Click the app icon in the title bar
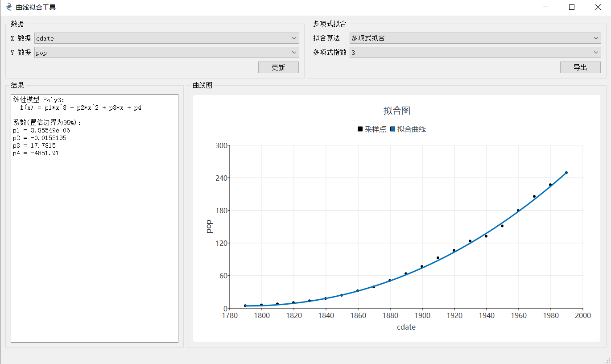The image size is (611, 364). click(x=8, y=8)
